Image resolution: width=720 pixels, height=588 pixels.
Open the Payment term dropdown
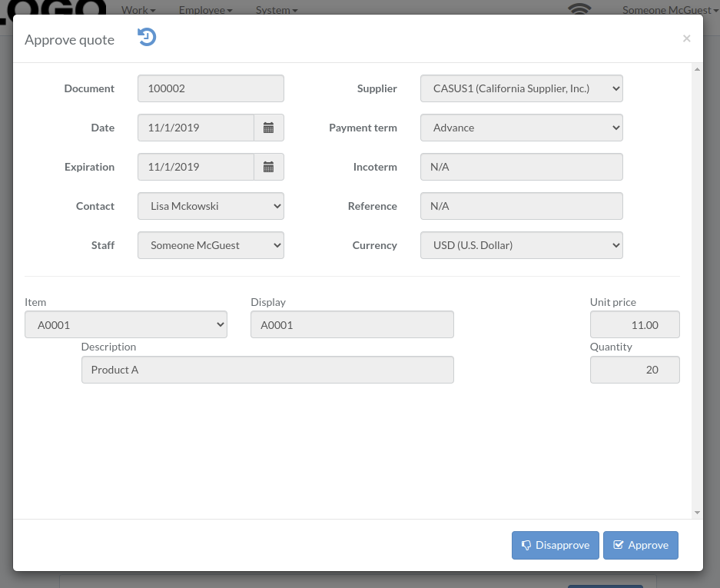point(522,128)
